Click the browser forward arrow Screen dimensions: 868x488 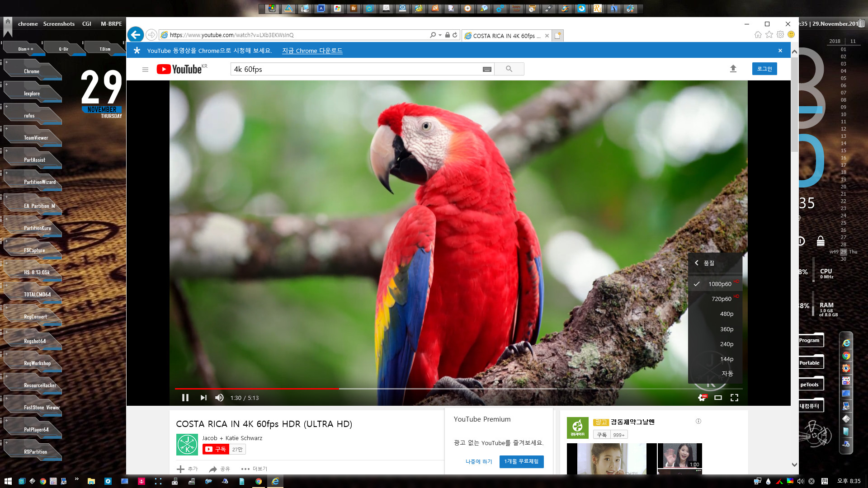151,35
